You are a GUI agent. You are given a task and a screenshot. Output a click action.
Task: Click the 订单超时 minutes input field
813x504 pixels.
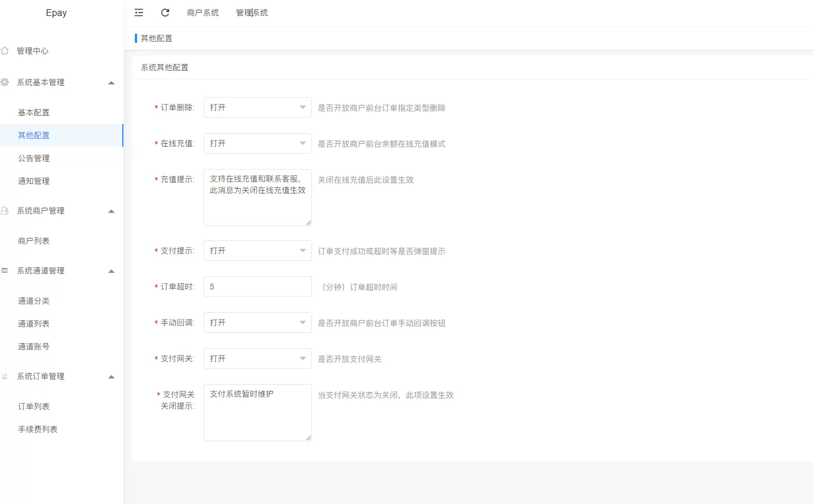pyautogui.click(x=257, y=287)
